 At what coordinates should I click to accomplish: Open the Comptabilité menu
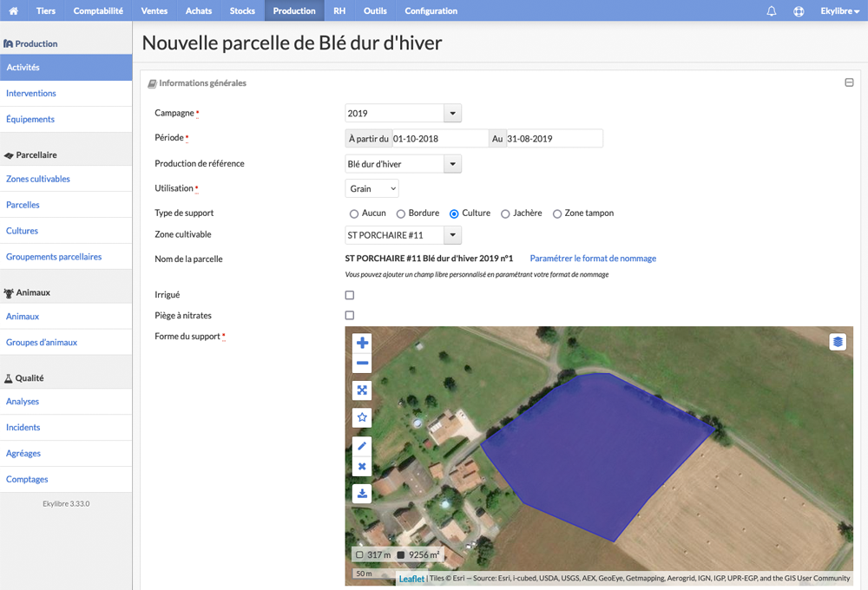(98, 10)
